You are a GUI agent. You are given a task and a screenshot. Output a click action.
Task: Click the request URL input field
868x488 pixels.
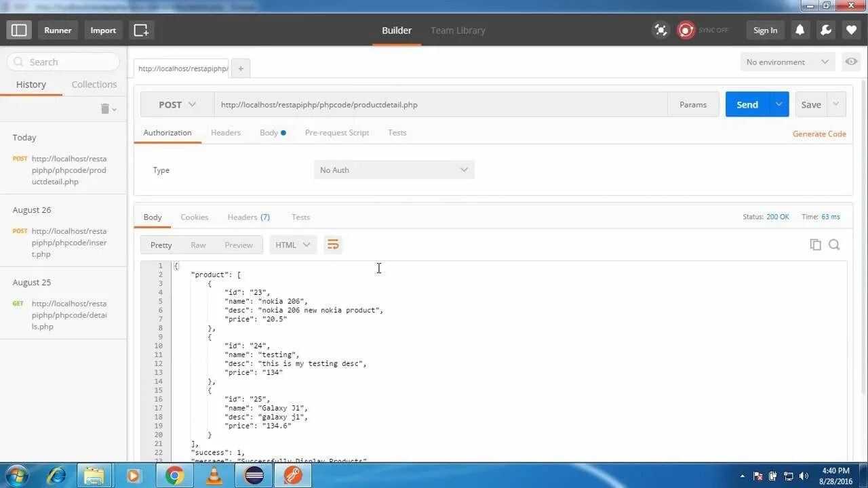pyautogui.click(x=441, y=104)
